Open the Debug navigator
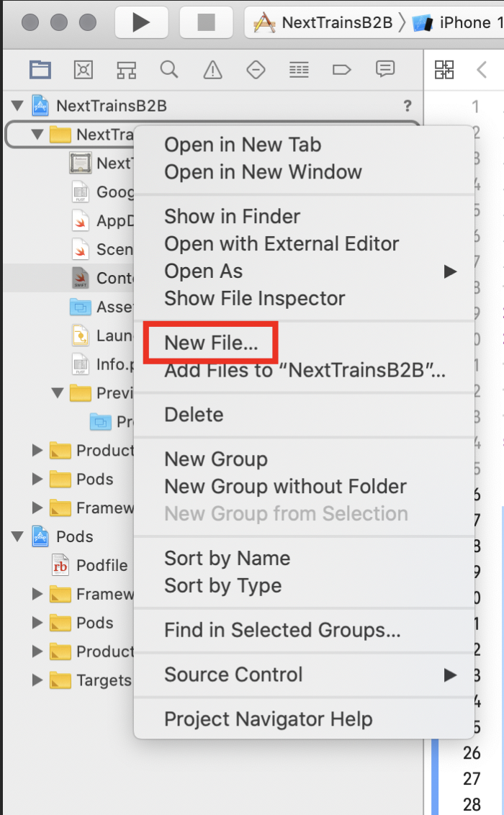 pyautogui.click(x=299, y=69)
